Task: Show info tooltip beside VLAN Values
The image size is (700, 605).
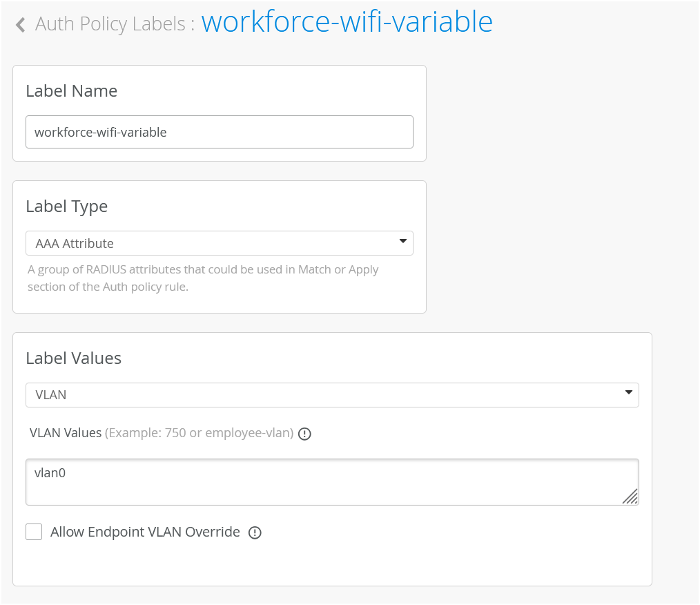Action: tap(304, 434)
